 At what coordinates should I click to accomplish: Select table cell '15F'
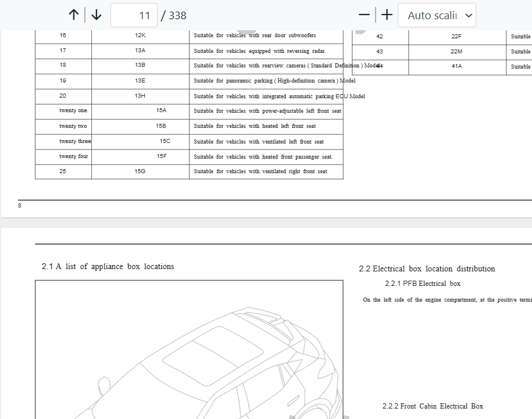coord(162,156)
